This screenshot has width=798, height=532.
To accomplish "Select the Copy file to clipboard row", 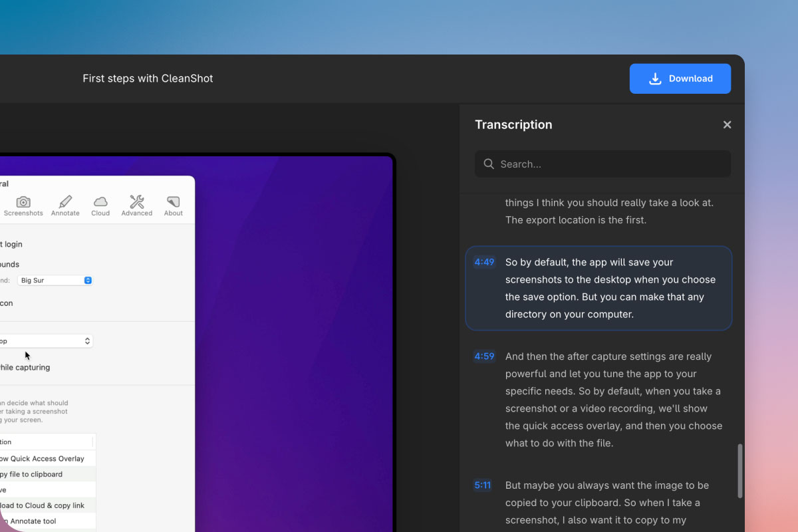I will [32, 474].
